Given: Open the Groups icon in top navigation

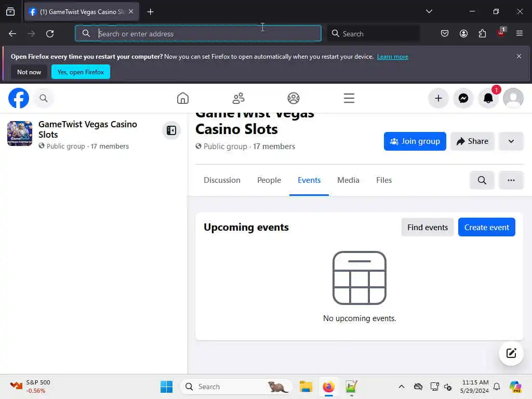Looking at the screenshot, I should point(294,98).
